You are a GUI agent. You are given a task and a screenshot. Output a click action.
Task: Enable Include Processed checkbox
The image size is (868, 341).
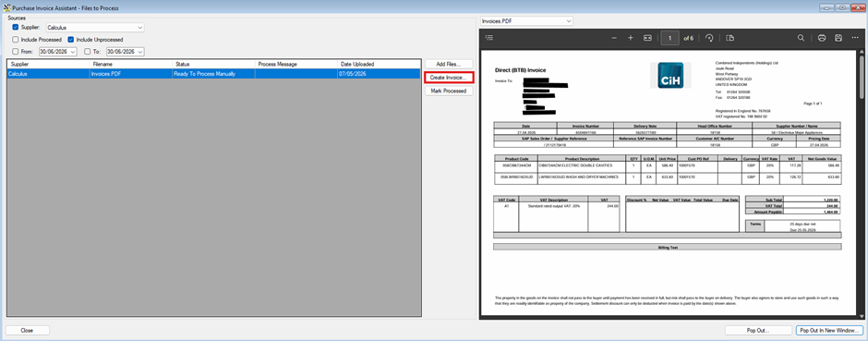(16, 40)
